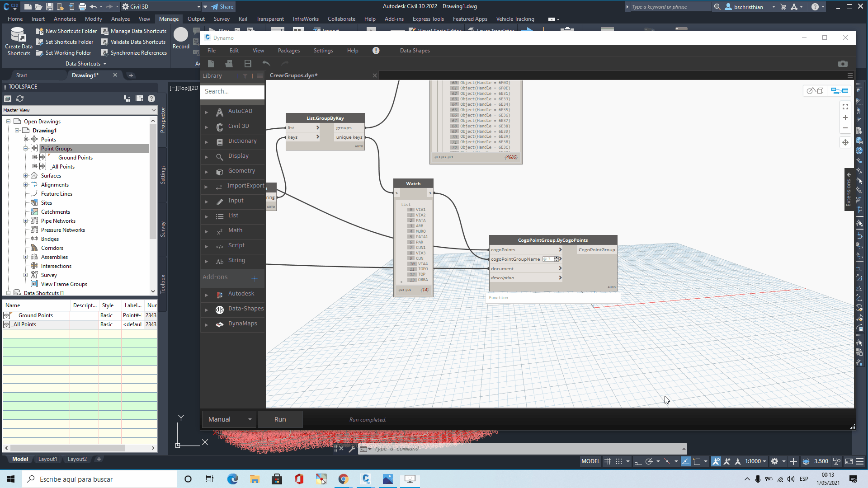Click Toolspace refresh icon
Screen dimensions: 868x488
20,99
